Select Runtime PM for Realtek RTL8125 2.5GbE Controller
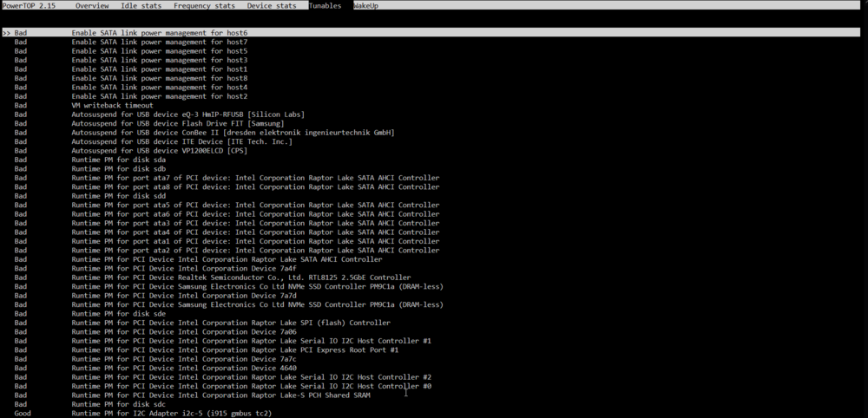The height and width of the screenshot is (418, 868). tap(213, 278)
